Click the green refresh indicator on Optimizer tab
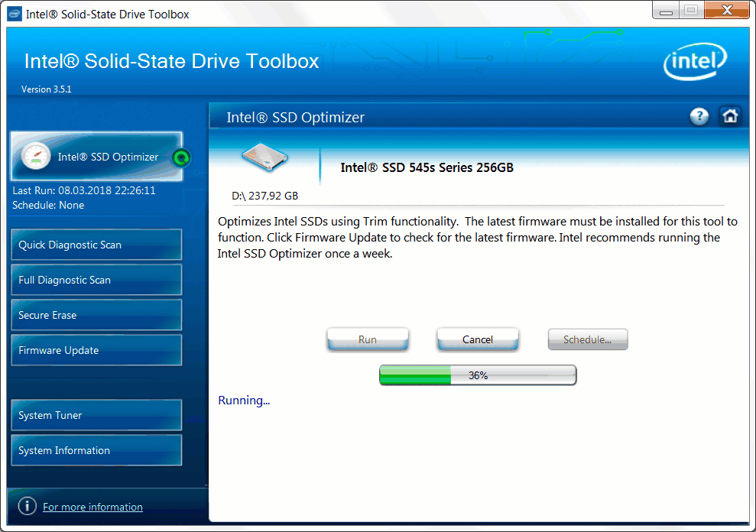 coord(181,157)
